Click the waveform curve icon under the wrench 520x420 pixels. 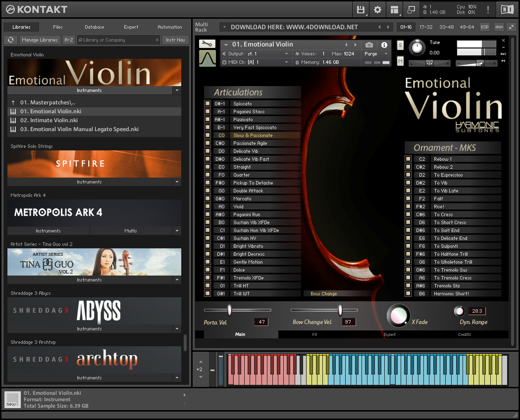point(208,58)
